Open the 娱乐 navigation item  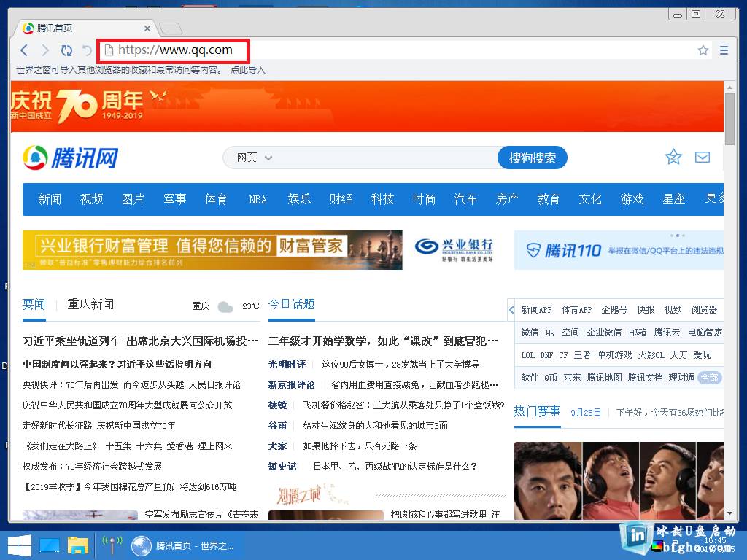299,199
